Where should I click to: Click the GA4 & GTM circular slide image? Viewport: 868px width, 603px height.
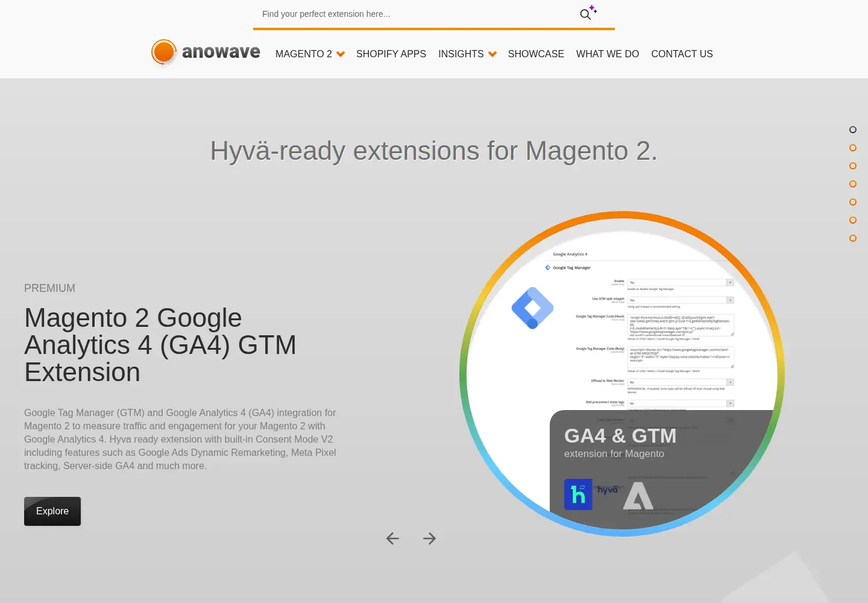[x=622, y=374]
